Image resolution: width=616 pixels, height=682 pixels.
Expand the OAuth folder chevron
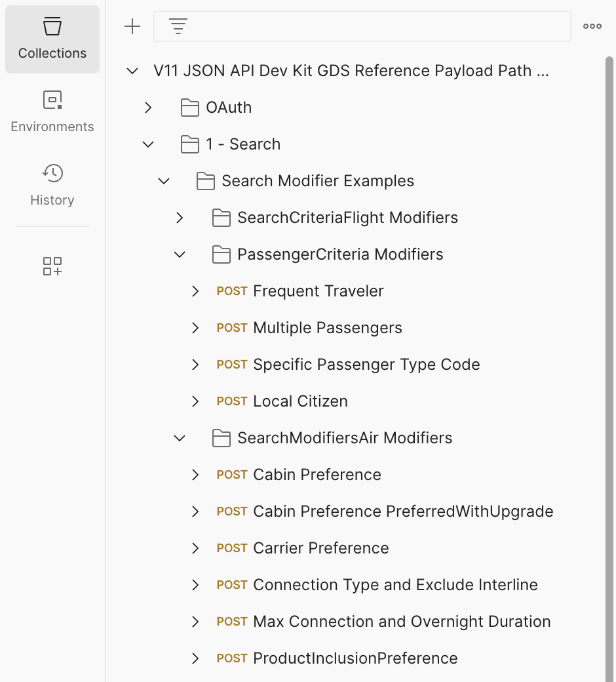[x=148, y=108]
